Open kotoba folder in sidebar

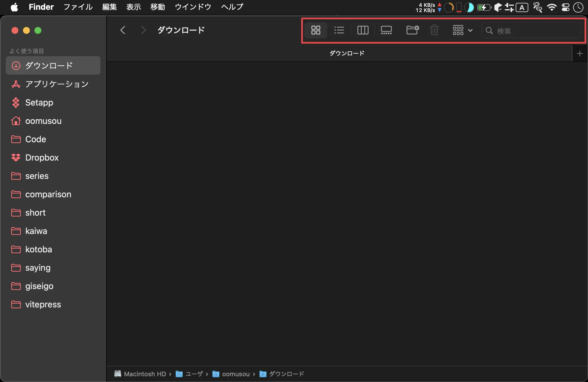pyautogui.click(x=53, y=249)
